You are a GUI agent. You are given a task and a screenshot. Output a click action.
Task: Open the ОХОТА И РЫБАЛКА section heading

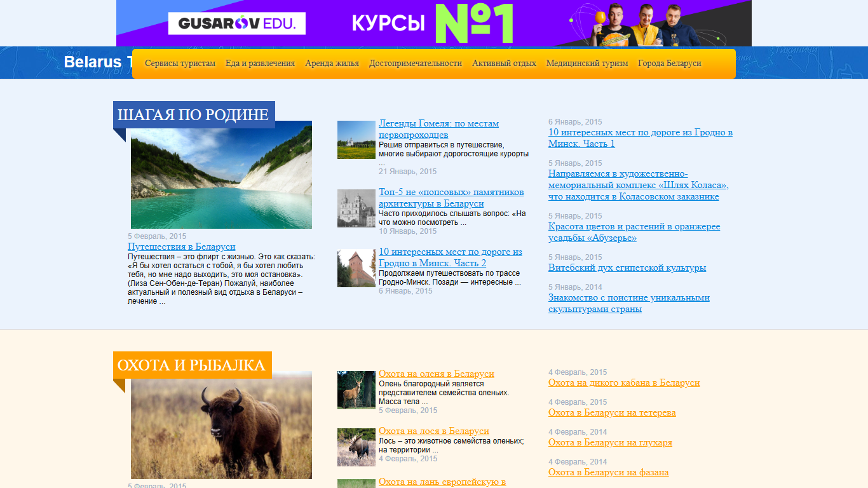tap(191, 365)
